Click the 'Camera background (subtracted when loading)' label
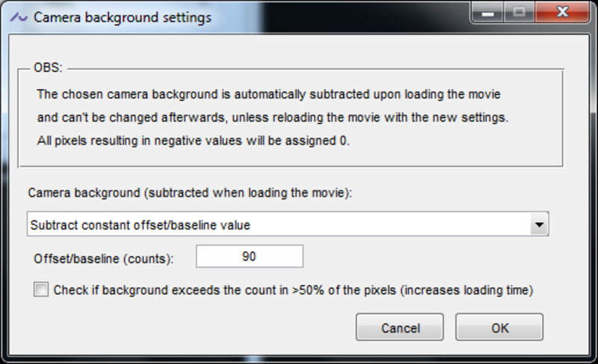 point(190,193)
